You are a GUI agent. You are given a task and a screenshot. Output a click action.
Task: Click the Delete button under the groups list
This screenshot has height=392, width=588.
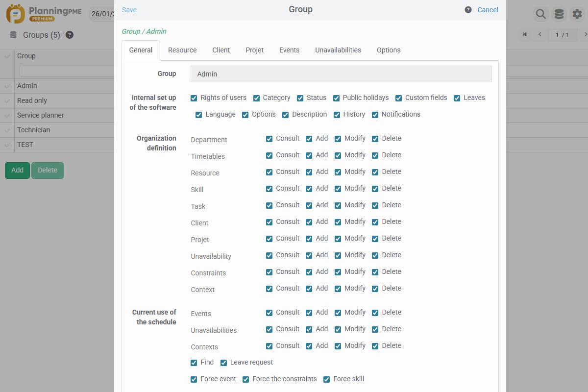[48, 170]
